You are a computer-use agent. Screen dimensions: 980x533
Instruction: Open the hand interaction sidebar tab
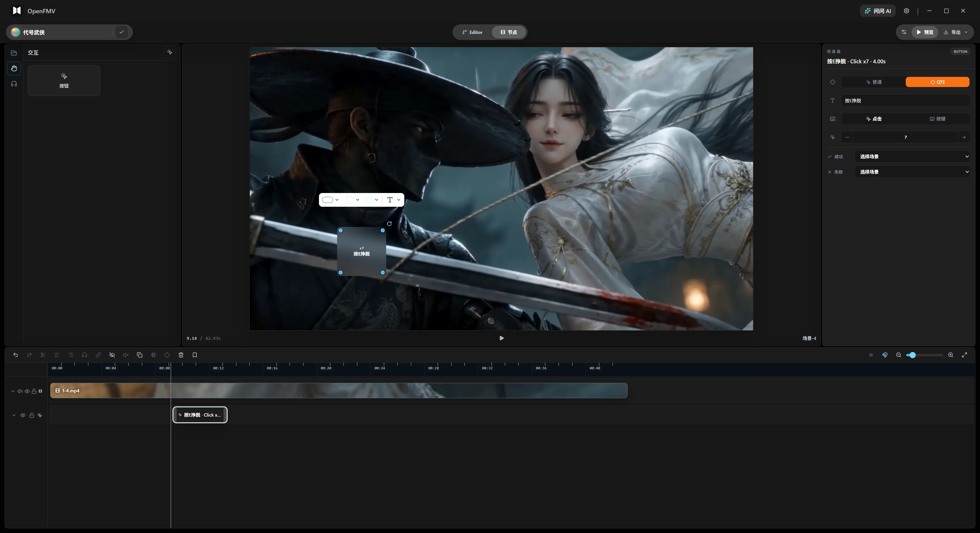tap(14, 68)
